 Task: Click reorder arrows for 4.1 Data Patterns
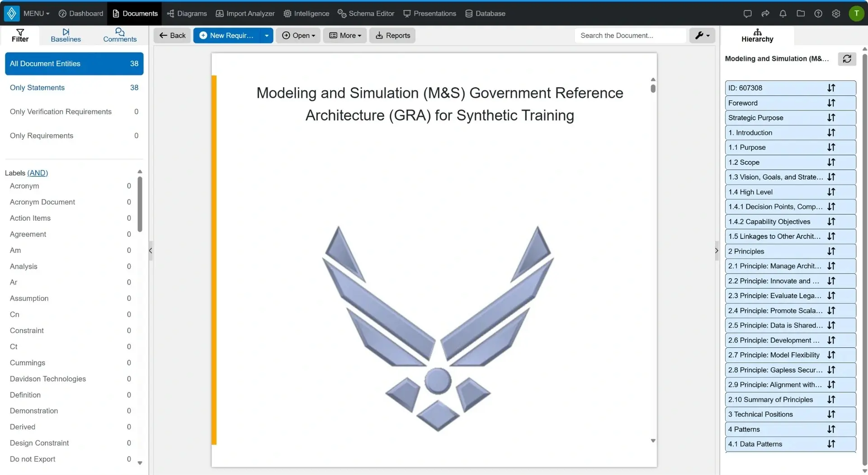pos(831,444)
